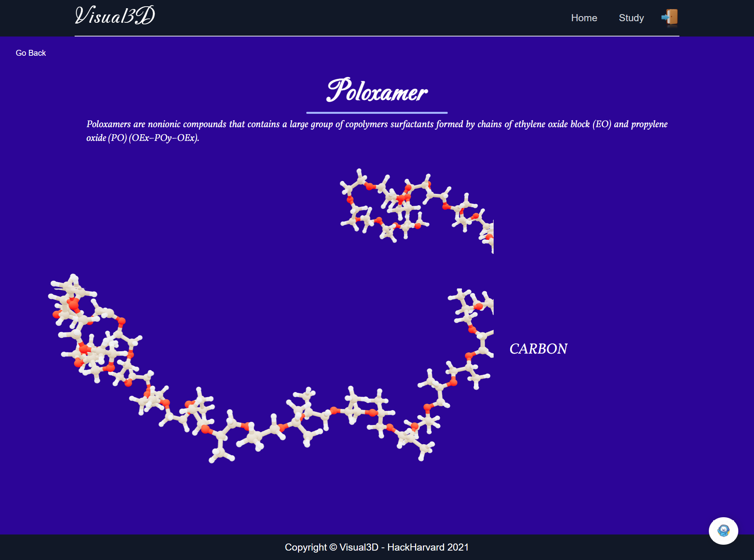
Task: Click the Go Back link
Action: click(31, 53)
